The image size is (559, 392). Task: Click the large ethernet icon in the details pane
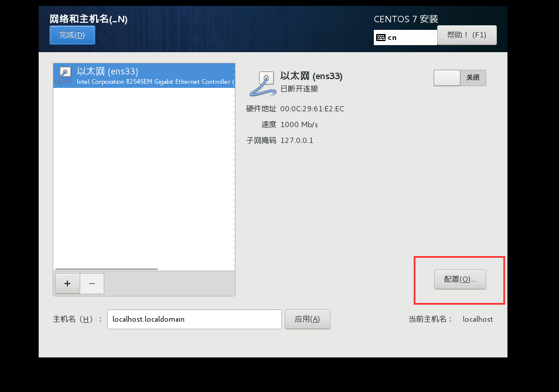pos(263,84)
